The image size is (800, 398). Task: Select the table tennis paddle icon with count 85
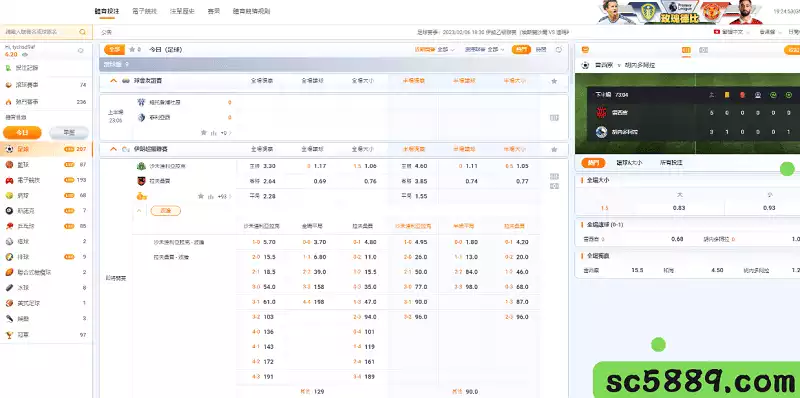click(9, 226)
